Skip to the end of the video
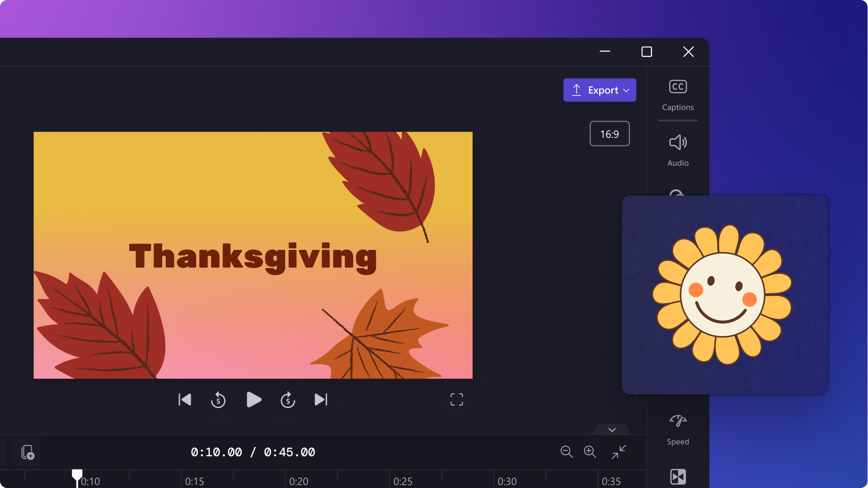Viewport: 868px width, 488px height. pyautogui.click(x=321, y=400)
